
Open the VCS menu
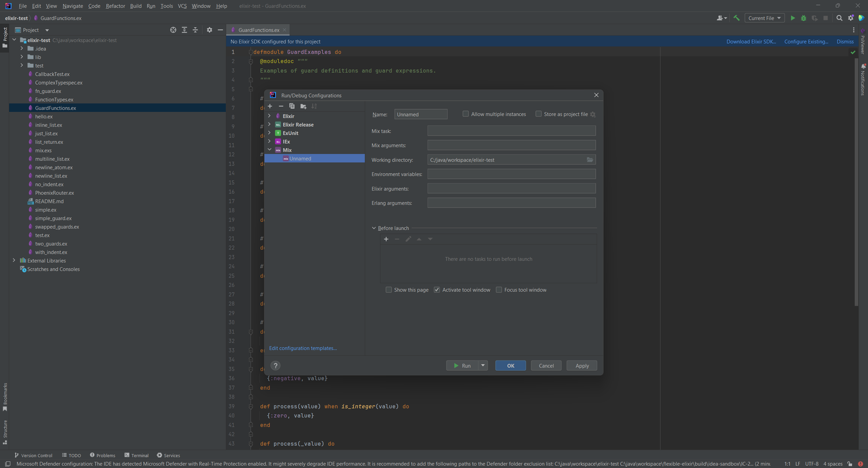tap(182, 6)
